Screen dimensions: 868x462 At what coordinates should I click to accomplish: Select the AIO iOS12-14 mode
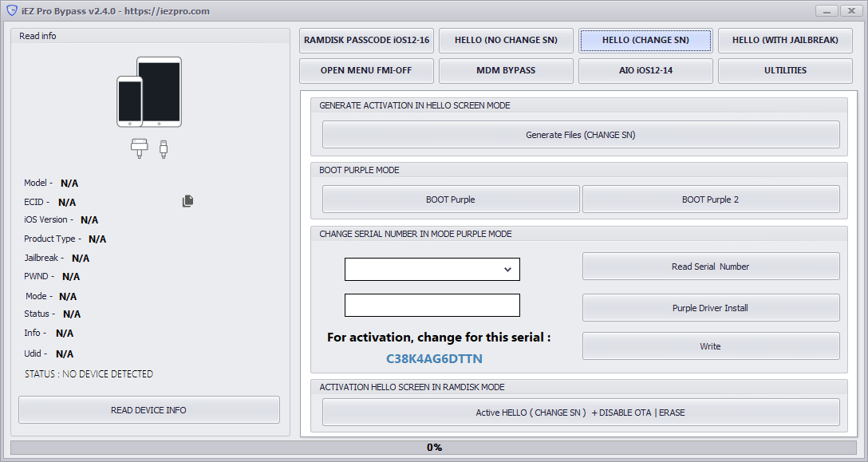[645, 70]
